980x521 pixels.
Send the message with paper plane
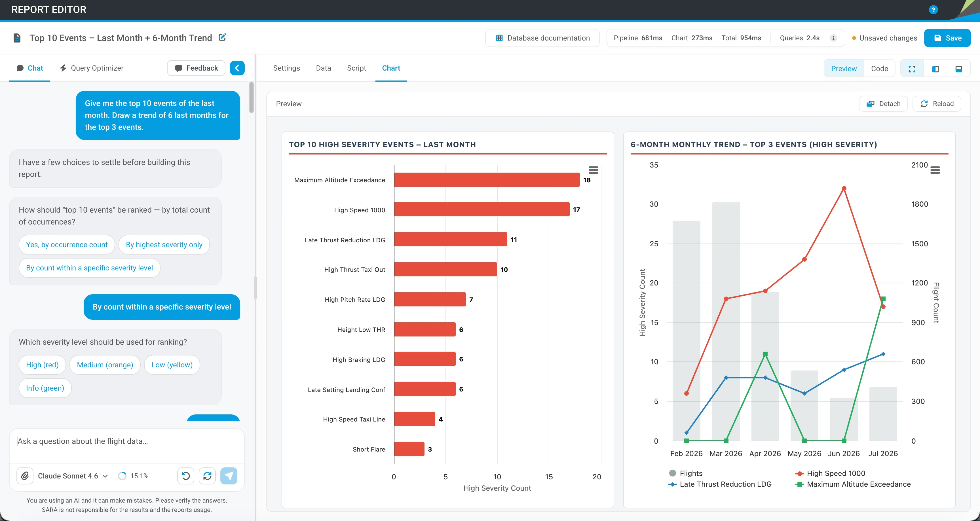[229, 476]
